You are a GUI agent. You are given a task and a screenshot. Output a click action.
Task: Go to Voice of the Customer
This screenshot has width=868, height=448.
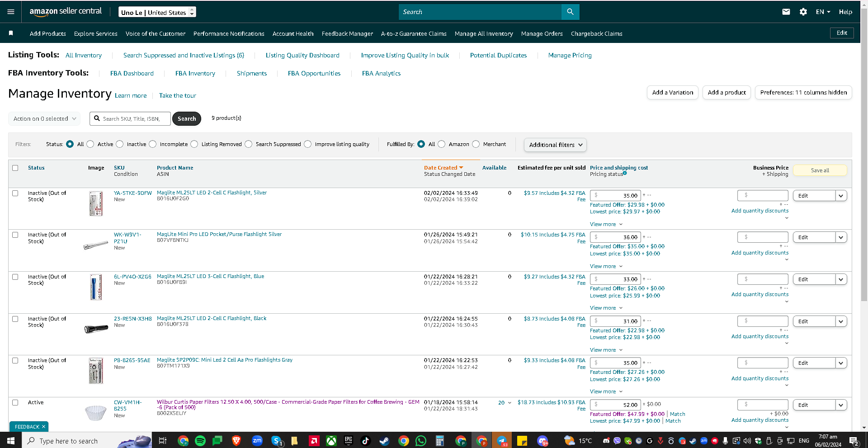pyautogui.click(x=156, y=33)
